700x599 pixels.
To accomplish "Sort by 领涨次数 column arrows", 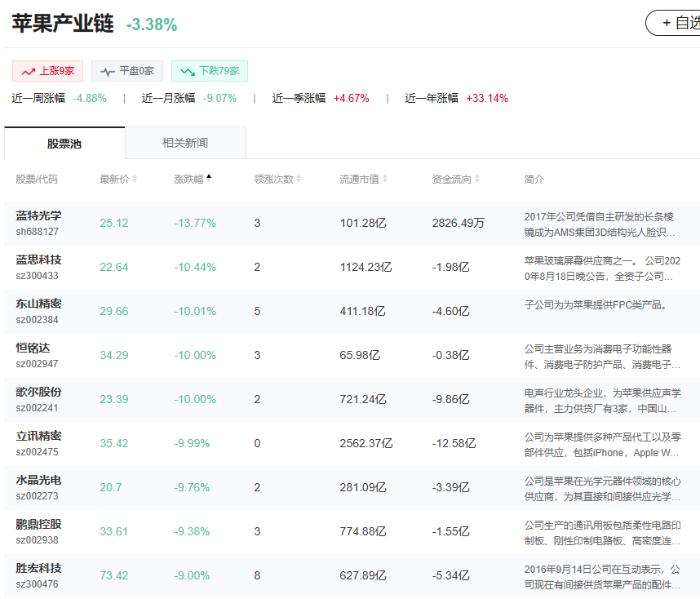I will click(x=299, y=179).
